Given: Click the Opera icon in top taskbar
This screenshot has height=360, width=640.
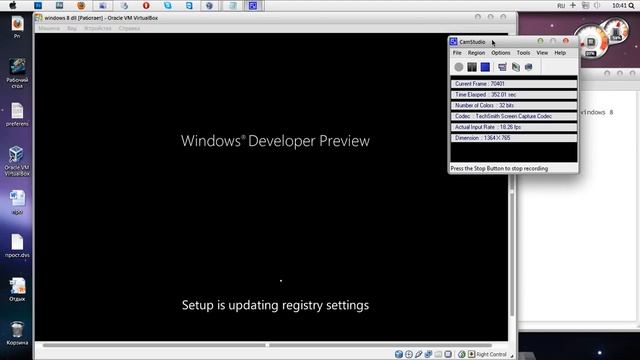Looking at the screenshot, I should (x=146, y=5).
